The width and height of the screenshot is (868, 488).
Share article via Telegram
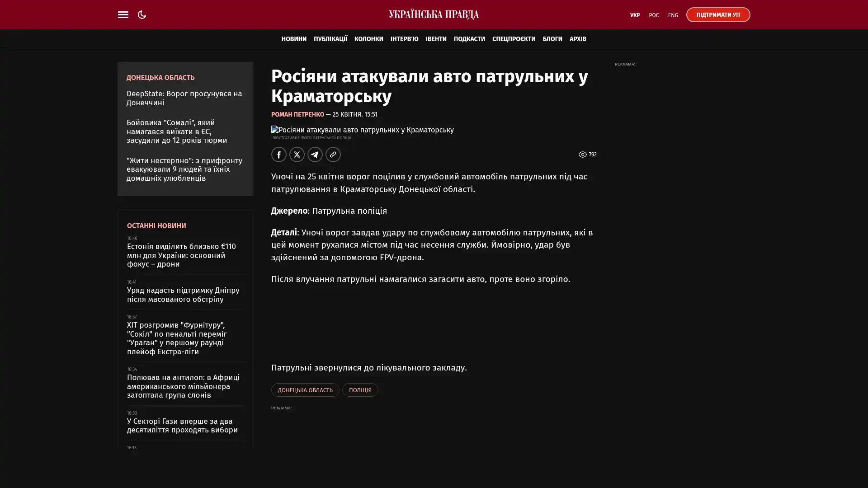(x=315, y=155)
